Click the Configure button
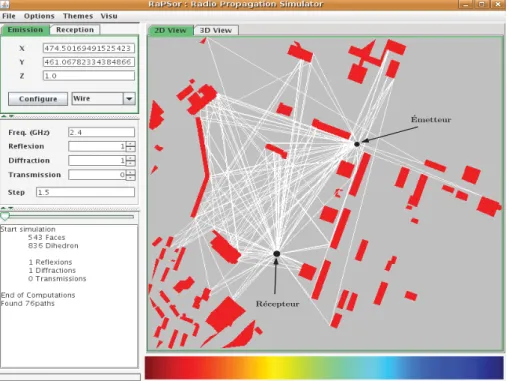The height and width of the screenshot is (381, 509). click(38, 99)
